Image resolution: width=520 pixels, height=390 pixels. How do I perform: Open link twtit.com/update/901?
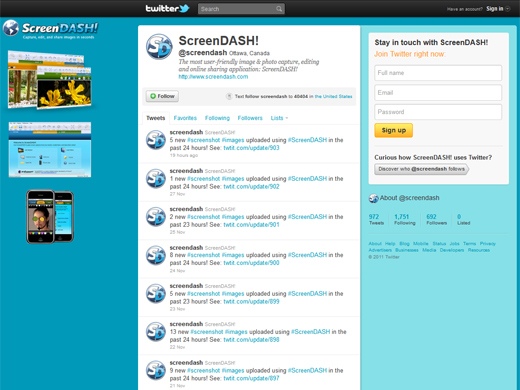point(251,225)
